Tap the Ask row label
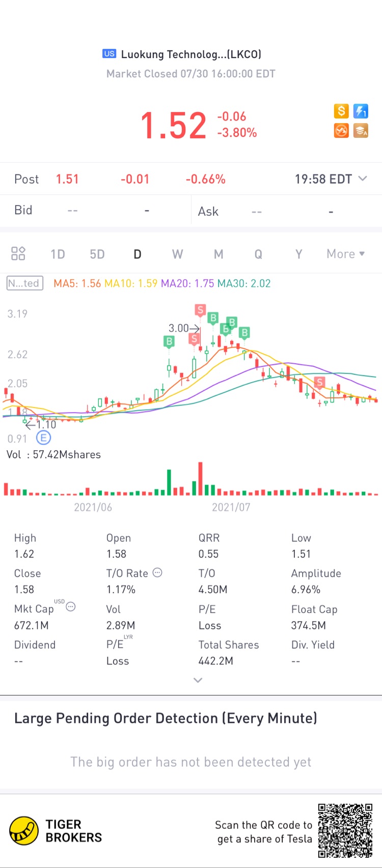 (208, 211)
